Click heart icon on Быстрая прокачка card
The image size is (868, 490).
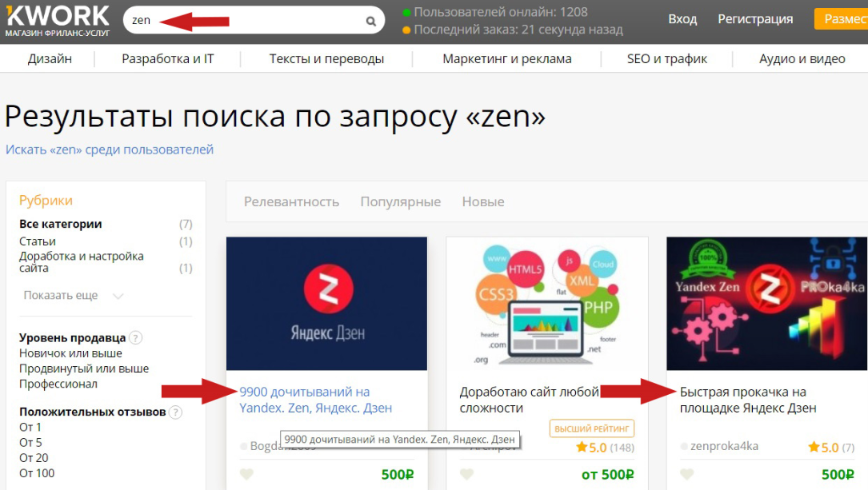686,474
